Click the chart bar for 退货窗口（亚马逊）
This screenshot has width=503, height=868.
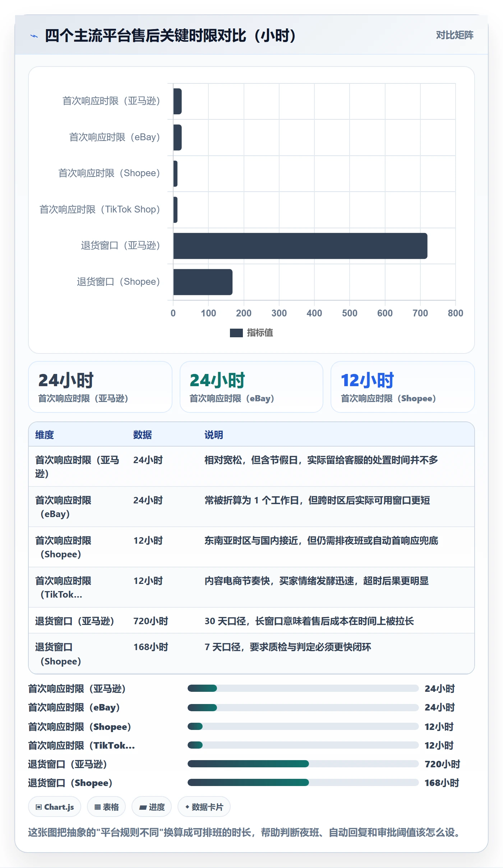point(300,246)
